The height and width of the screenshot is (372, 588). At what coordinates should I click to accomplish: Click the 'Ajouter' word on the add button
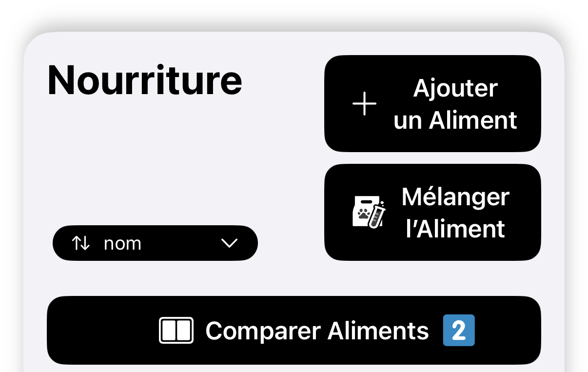coord(455,88)
